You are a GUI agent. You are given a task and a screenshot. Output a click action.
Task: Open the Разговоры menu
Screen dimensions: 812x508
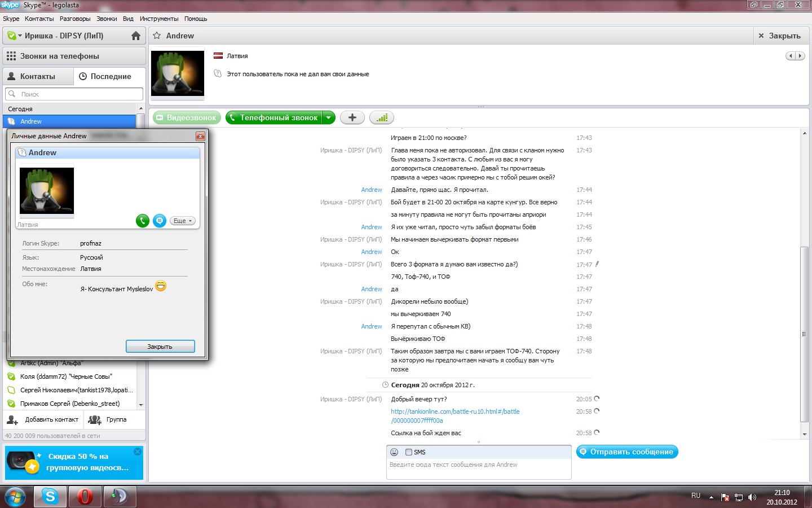75,19
